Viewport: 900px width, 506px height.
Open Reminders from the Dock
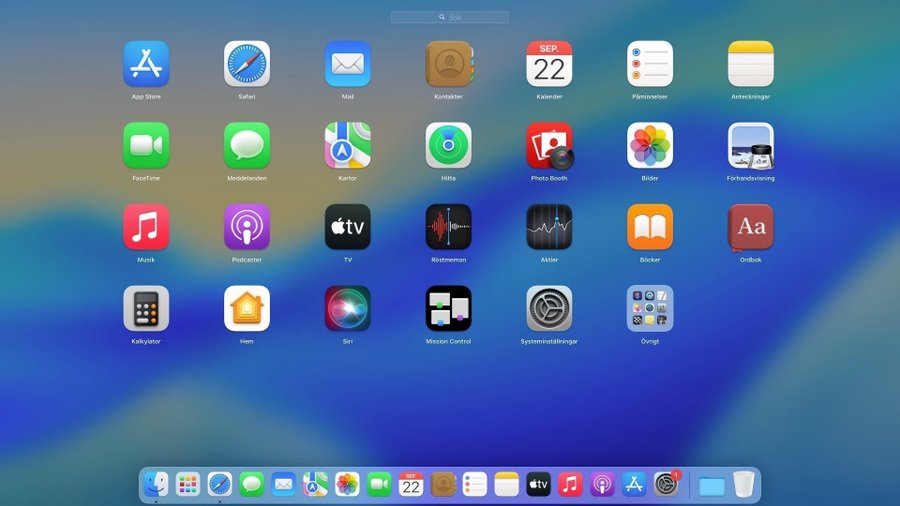click(475, 485)
